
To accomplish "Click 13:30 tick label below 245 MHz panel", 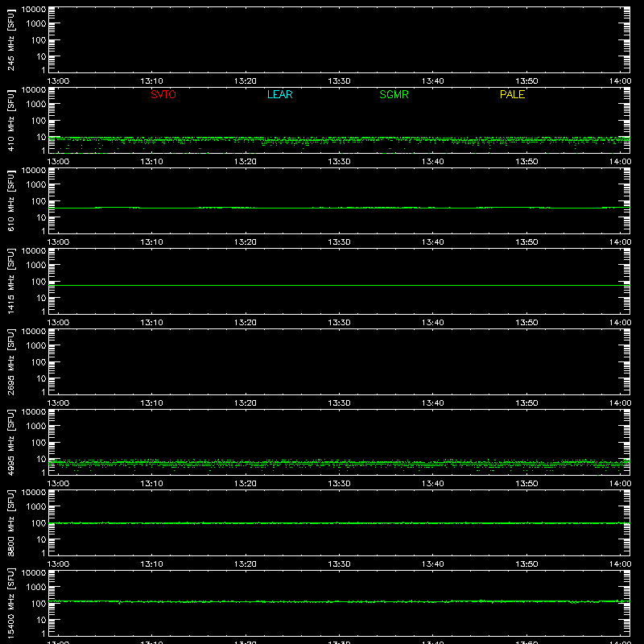I will tap(339, 81).
